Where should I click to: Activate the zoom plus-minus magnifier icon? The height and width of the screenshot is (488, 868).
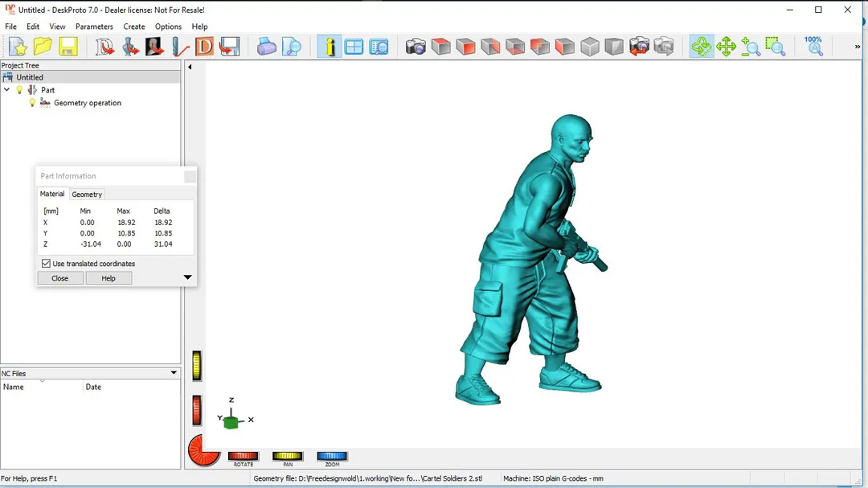[x=751, y=47]
